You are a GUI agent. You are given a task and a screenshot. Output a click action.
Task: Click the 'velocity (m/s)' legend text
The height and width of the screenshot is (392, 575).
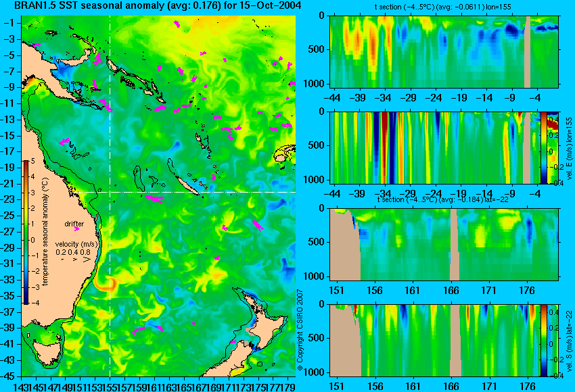[x=76, y=245]
